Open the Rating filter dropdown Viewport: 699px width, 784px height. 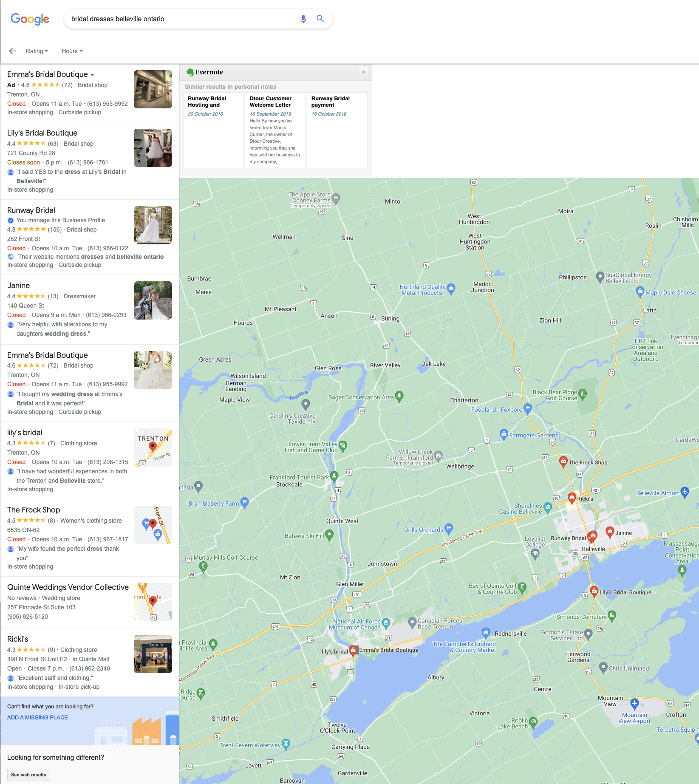point(37,51)
